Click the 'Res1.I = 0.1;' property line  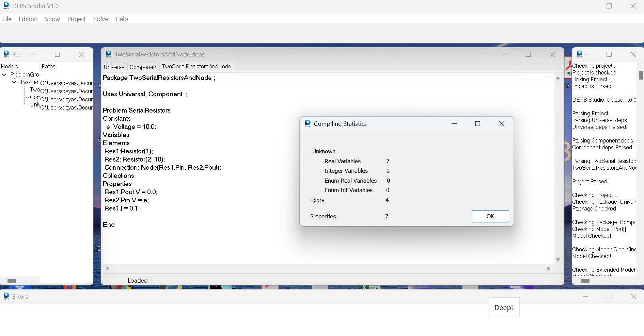click(122, 208)
